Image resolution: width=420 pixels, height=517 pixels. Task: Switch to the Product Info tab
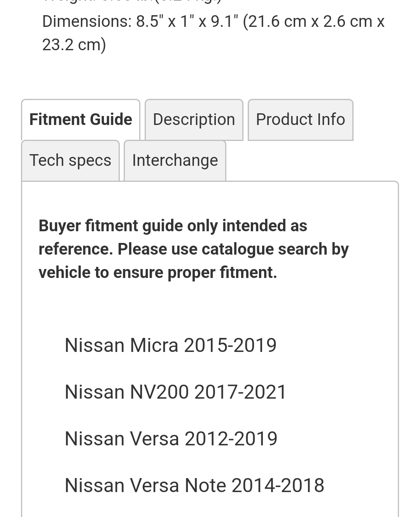300,120
